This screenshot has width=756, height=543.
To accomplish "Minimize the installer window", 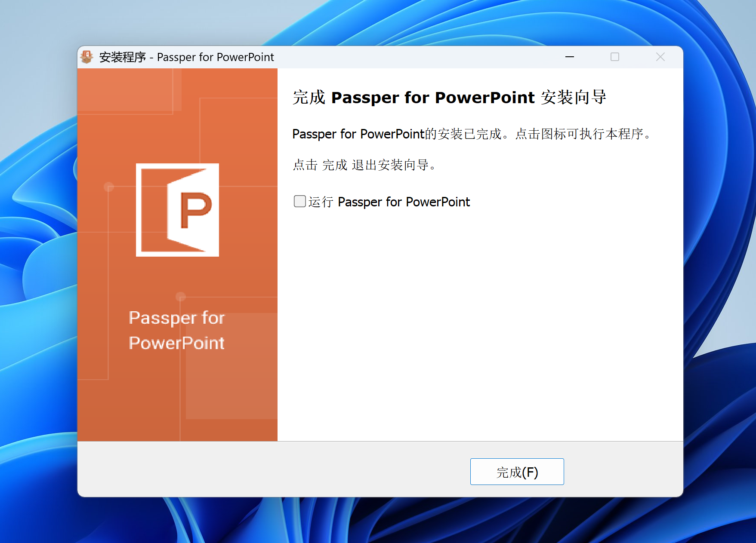I will point(569,57).
